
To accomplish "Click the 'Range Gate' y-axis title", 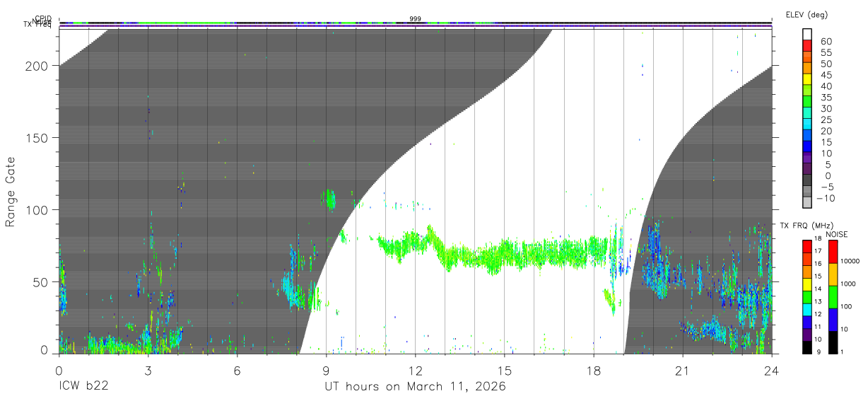I will point(11,192).
